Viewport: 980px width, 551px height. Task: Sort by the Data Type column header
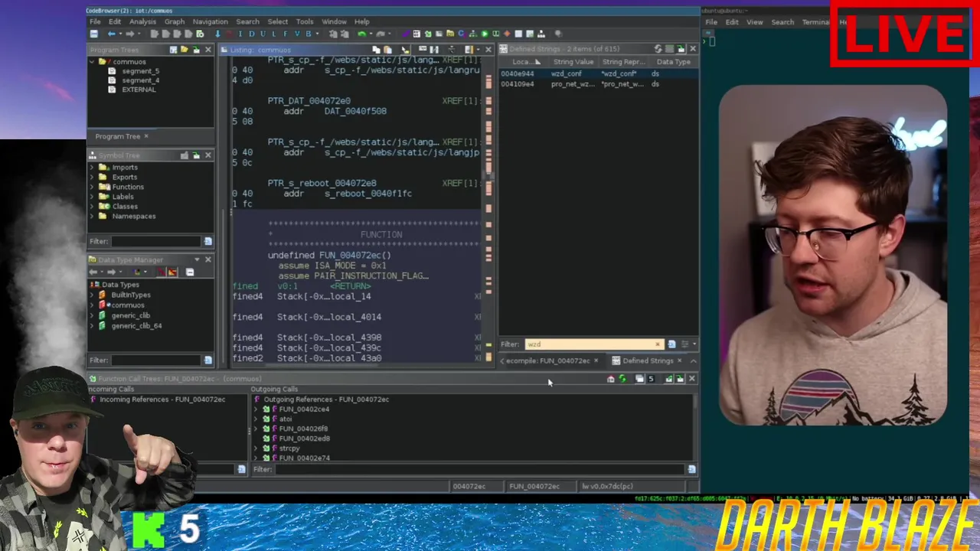coord(674,61)
